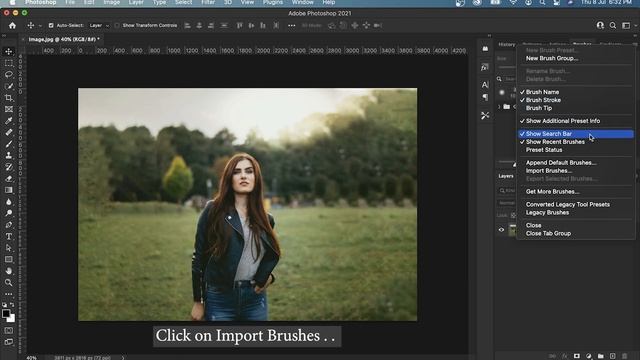Select the Eraser tool

pyautogui.click(x=9, y=179)
